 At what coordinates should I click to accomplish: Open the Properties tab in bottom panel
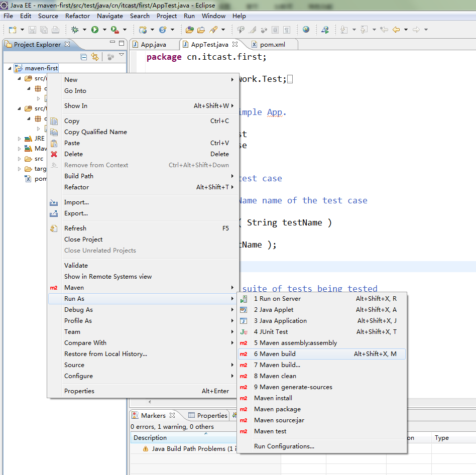coord(211,416)
